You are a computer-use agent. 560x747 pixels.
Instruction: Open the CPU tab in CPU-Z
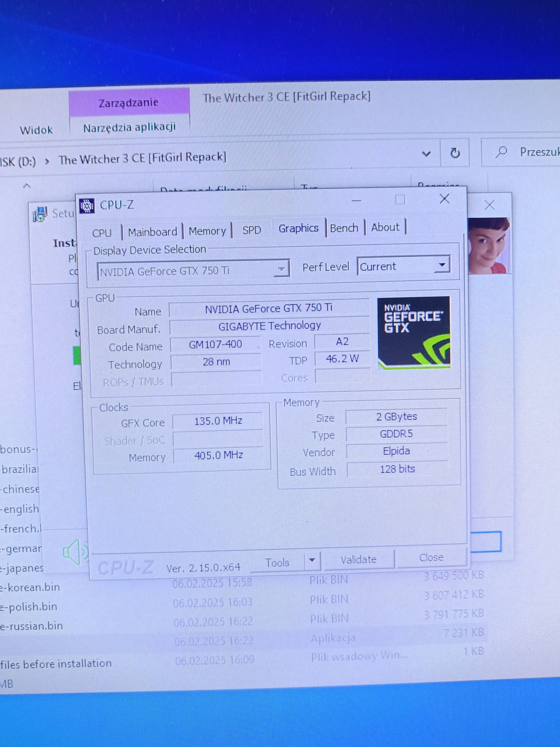pyautogui.click(x=102, y=233)
